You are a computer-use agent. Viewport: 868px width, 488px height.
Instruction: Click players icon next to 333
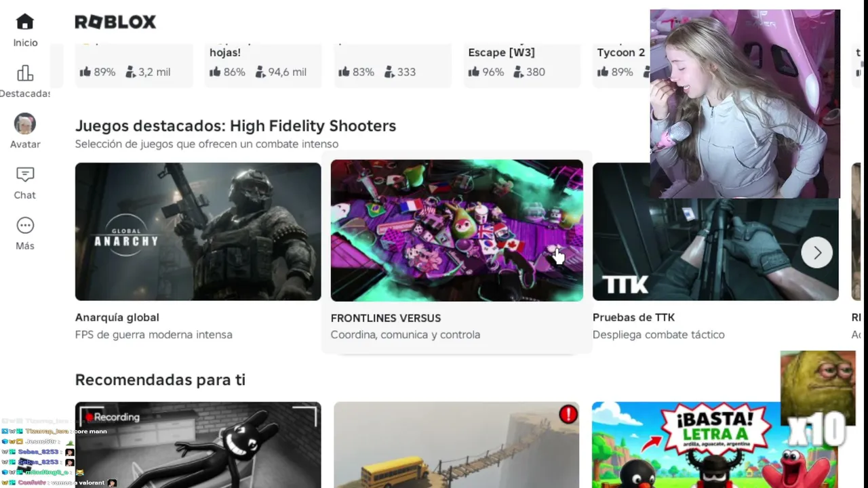(x=389, y=72)
